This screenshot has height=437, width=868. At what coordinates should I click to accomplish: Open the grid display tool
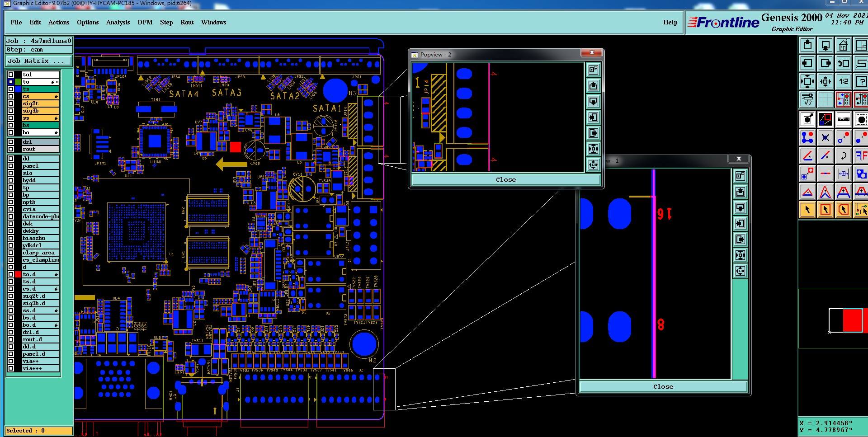click(x=825, y=99)
